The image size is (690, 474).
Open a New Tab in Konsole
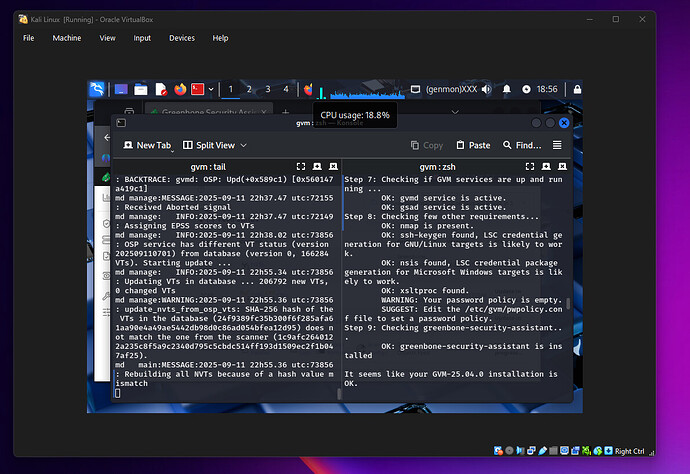tap(146, 145)
